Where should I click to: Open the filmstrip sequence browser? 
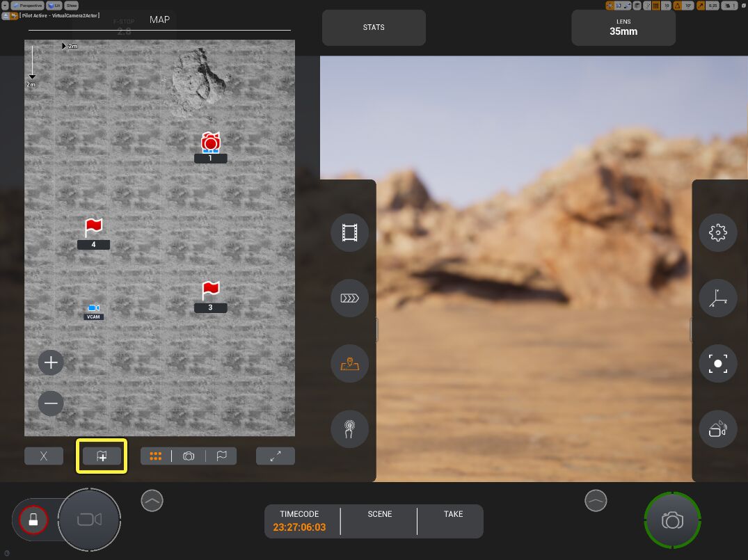coord(350,233)
